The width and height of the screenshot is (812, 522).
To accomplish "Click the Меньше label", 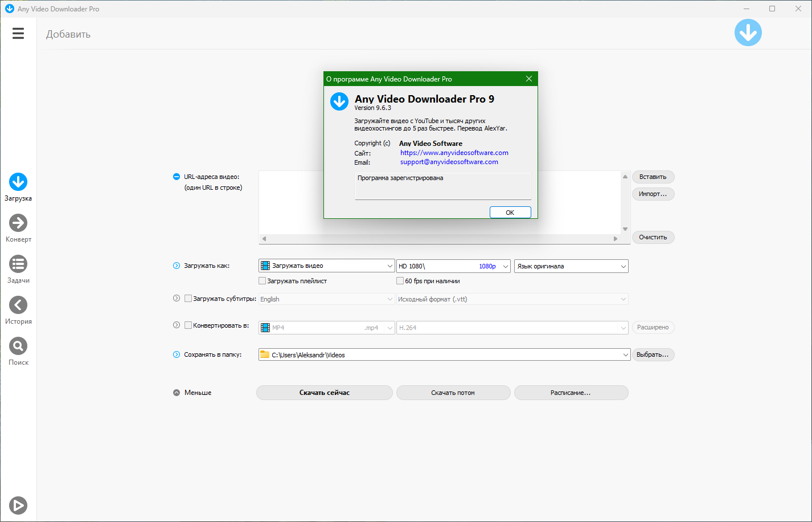I will click(198, 393).
